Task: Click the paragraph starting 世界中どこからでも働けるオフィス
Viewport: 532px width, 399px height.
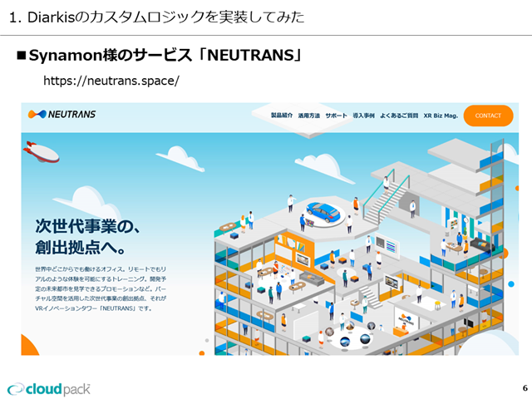Action: [101, 288]
